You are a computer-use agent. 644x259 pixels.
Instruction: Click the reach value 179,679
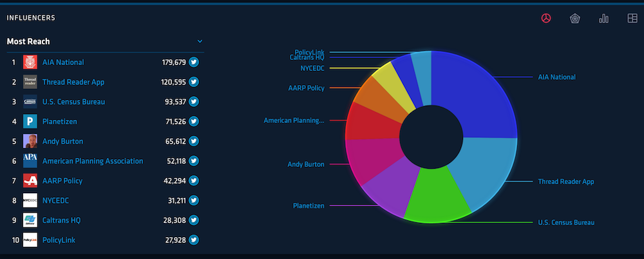pos(174,62)
